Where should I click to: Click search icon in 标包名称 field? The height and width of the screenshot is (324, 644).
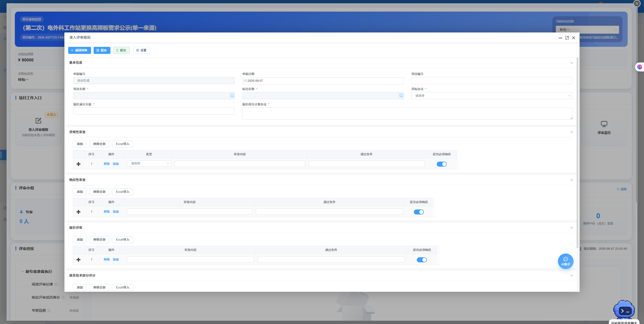point(401,96)
